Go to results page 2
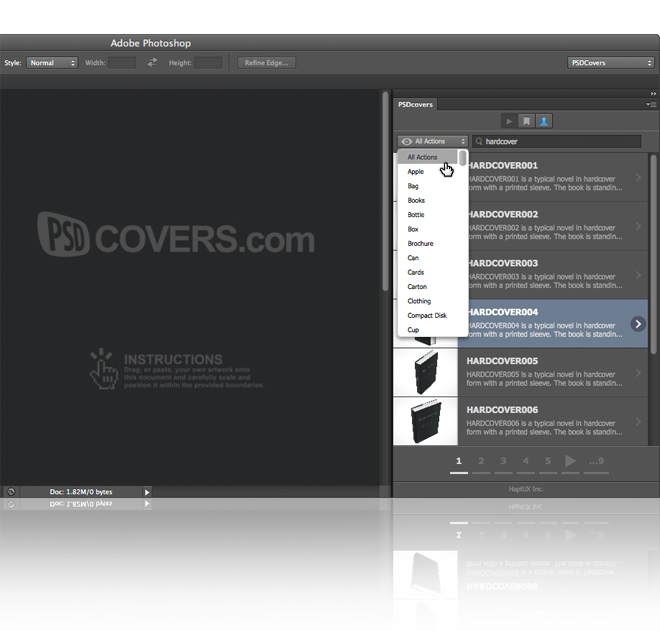Screen dimensions: 660x631 tap(481, 461)
